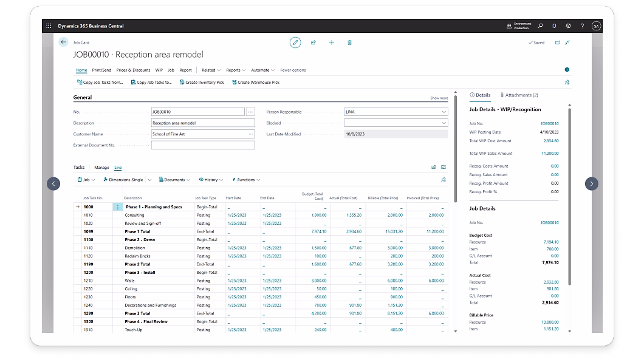Click the search magnifier icon
This screenshot has width=644, height=362.
coord(541,26)
